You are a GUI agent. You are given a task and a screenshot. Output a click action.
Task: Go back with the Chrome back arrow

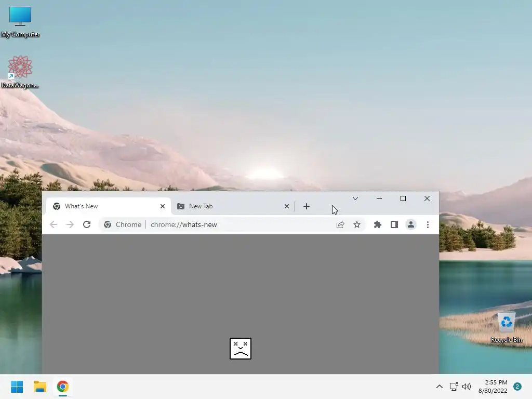(54, 224)
